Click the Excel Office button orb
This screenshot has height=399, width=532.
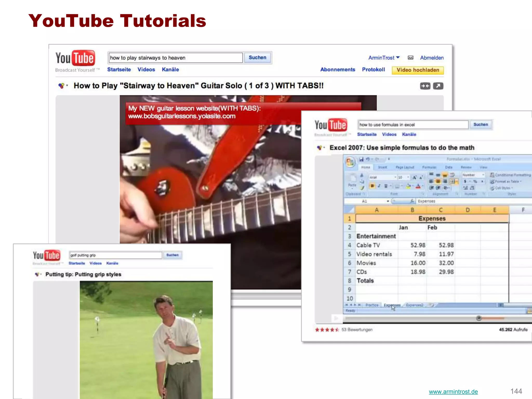coord(350,162)
